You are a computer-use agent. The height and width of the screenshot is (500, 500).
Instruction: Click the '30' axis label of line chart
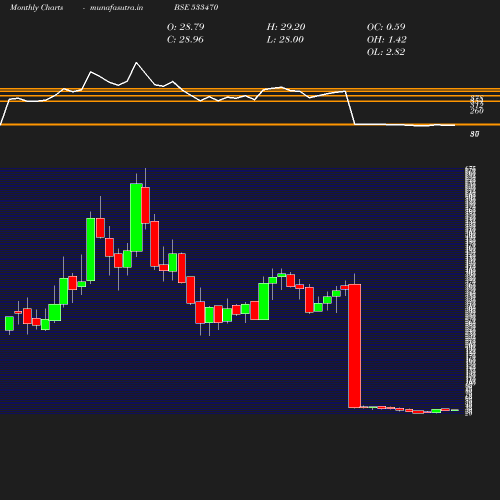tap(475, 134)
